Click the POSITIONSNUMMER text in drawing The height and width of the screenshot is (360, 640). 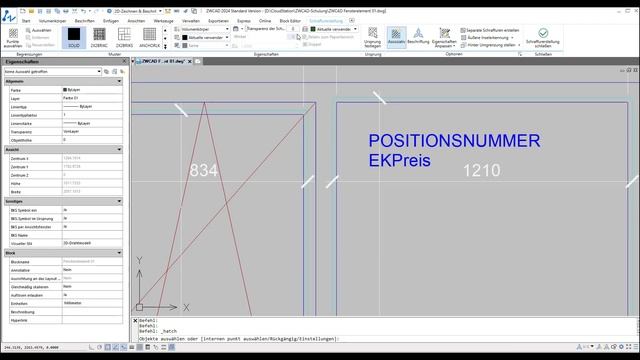(454, 141)
